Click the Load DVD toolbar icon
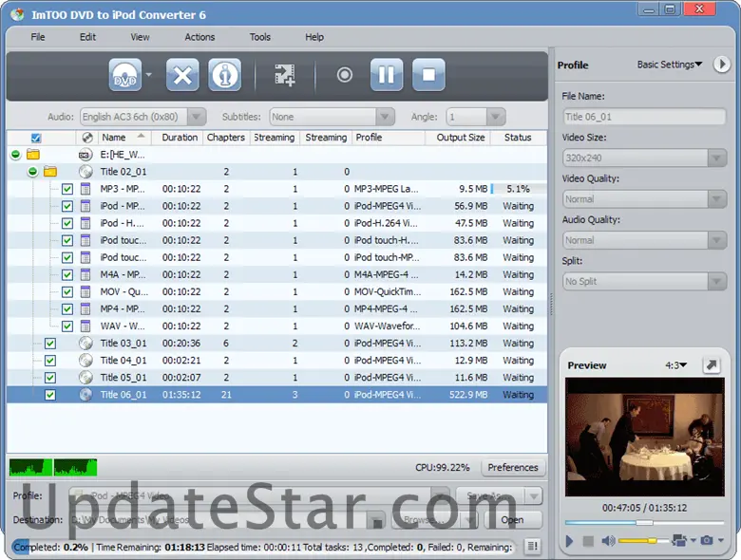Viewport: 741px width, 560px height. [x=124, y=75]
